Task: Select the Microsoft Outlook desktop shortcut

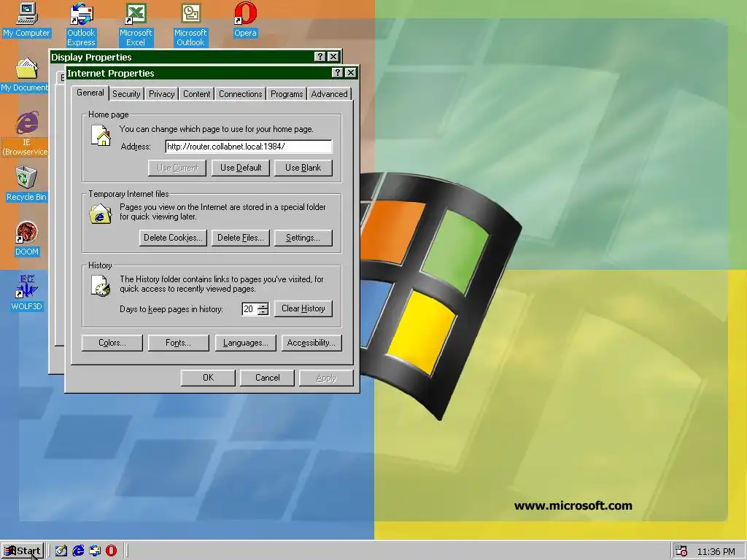Action: (x=190, y=25)
